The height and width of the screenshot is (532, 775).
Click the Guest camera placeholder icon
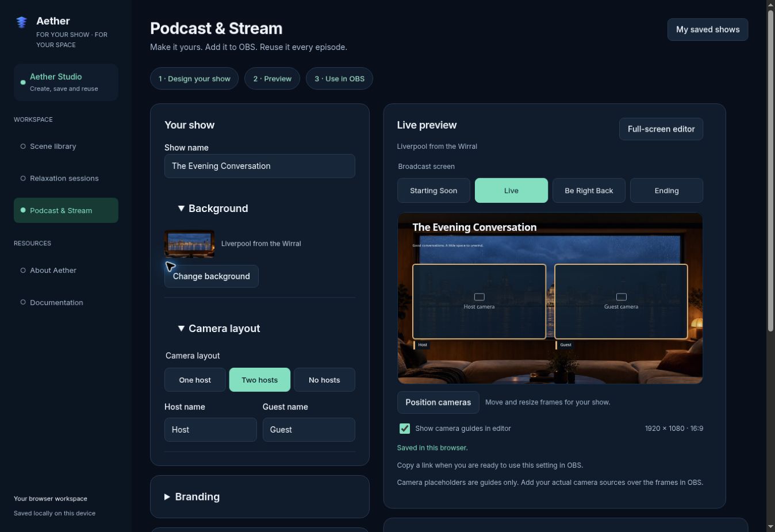(621, 297)
